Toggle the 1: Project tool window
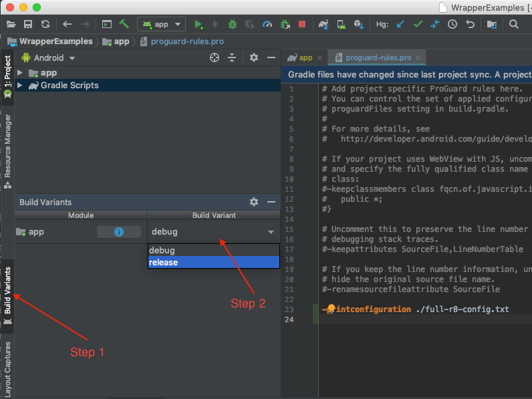532x399 pixels. tap(7, 76)
